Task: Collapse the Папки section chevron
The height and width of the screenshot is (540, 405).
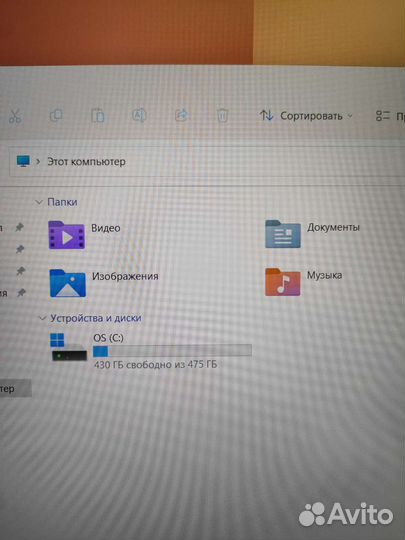Action: coord(39,202)
